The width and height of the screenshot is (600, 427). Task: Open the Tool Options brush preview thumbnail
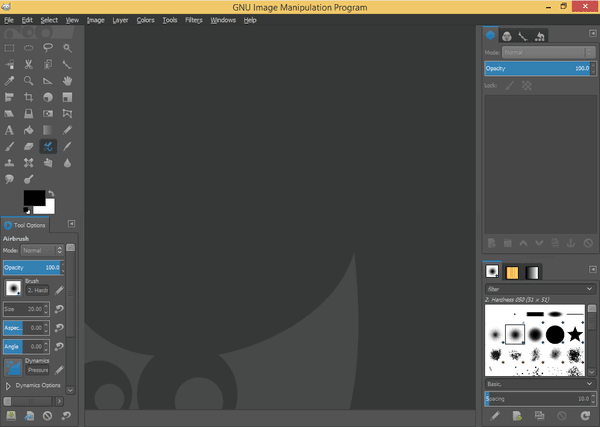13,288
